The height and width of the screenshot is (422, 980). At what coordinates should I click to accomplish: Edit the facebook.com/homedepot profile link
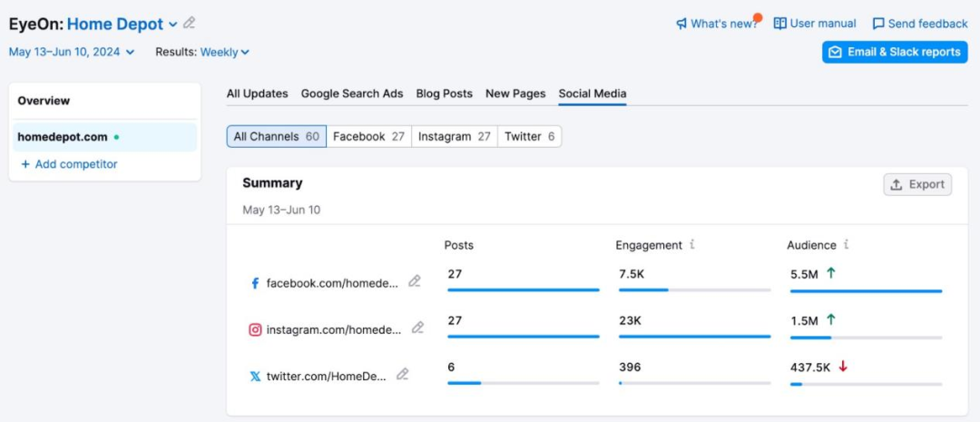(x=415, y=281)
